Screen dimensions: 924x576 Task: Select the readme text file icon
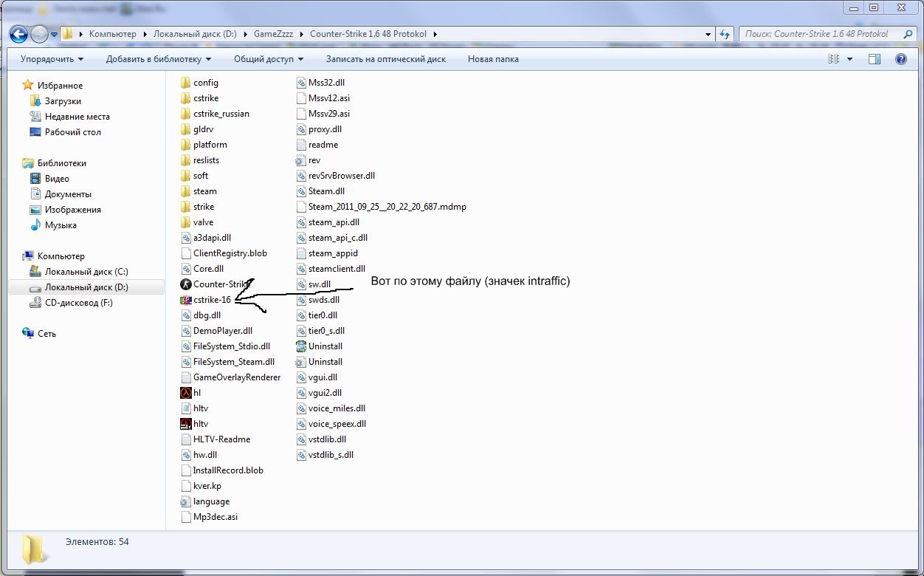point(300,145)
